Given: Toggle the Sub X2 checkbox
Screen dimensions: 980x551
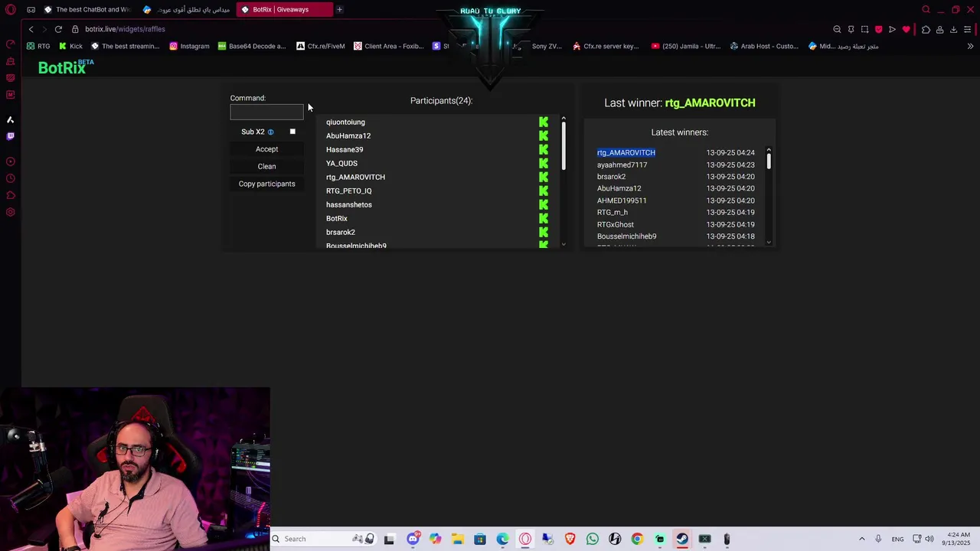Looking at the screenshot, I should [292, 132].
